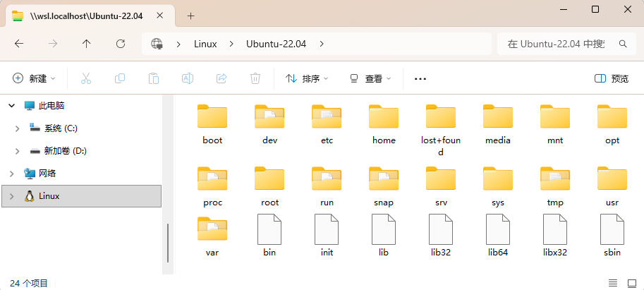The width and height of the screenshot is (644, 290).
Task: Select the snap folder
Action: click(x=384, y=186)
